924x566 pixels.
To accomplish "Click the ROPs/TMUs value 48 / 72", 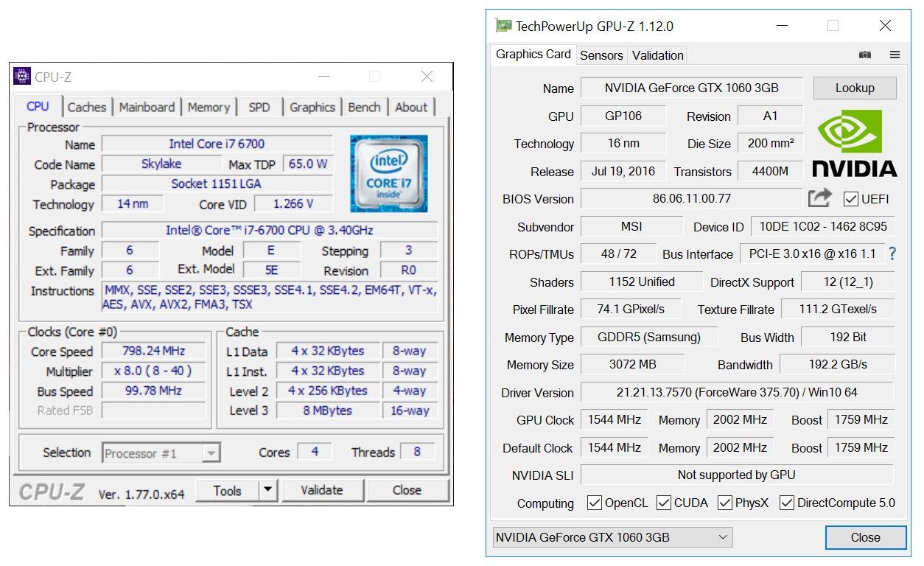I will 619,254.
